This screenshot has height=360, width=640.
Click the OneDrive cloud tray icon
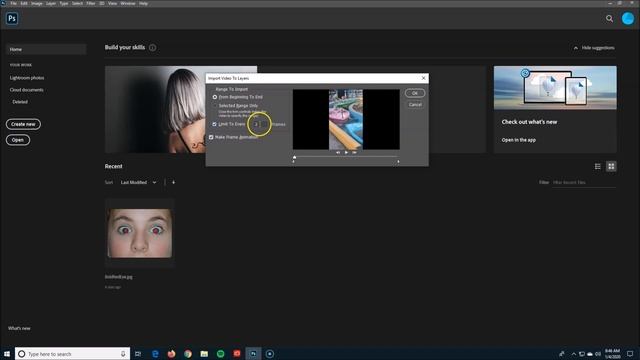tap(590, 354)
